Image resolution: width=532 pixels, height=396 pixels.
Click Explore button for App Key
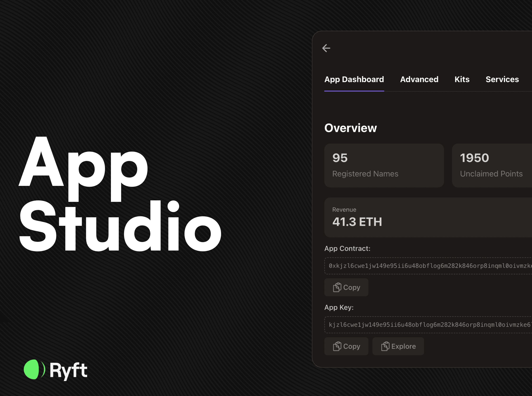coord(398,346)
